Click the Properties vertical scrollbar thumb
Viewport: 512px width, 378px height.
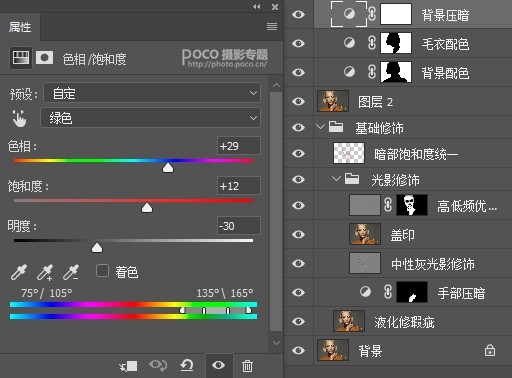276,212
